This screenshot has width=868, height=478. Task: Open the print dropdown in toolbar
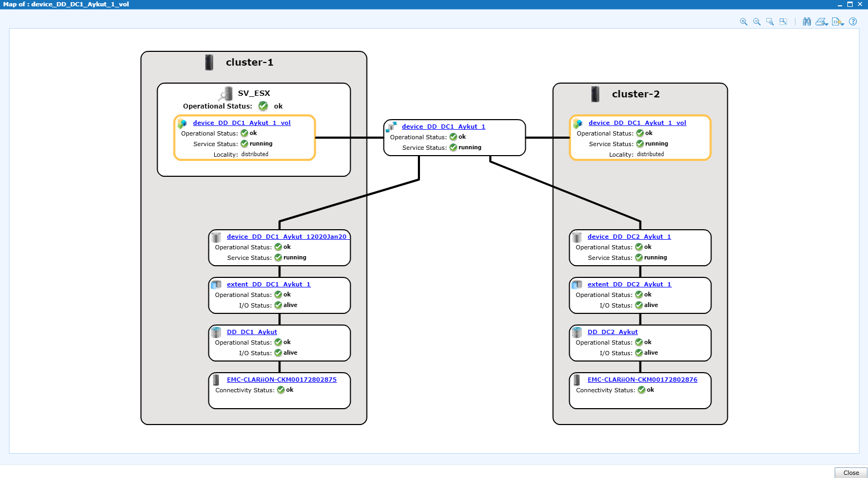[x=822, y=22]
